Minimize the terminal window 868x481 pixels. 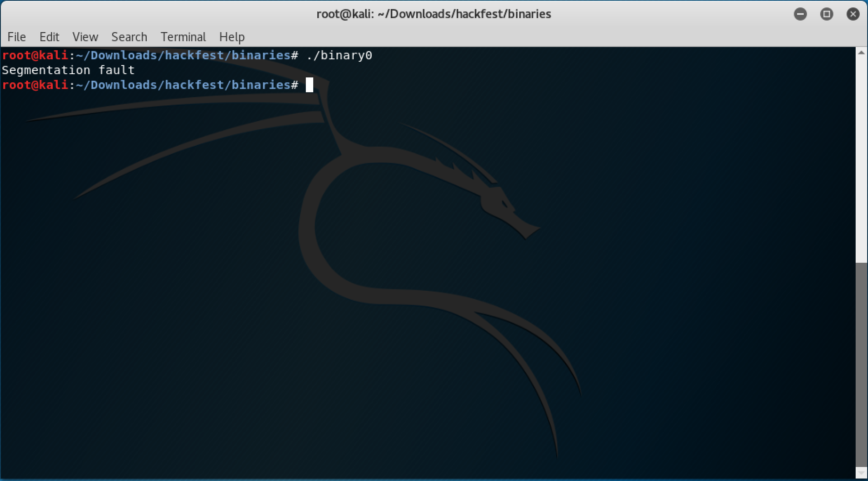pos(800,14)
